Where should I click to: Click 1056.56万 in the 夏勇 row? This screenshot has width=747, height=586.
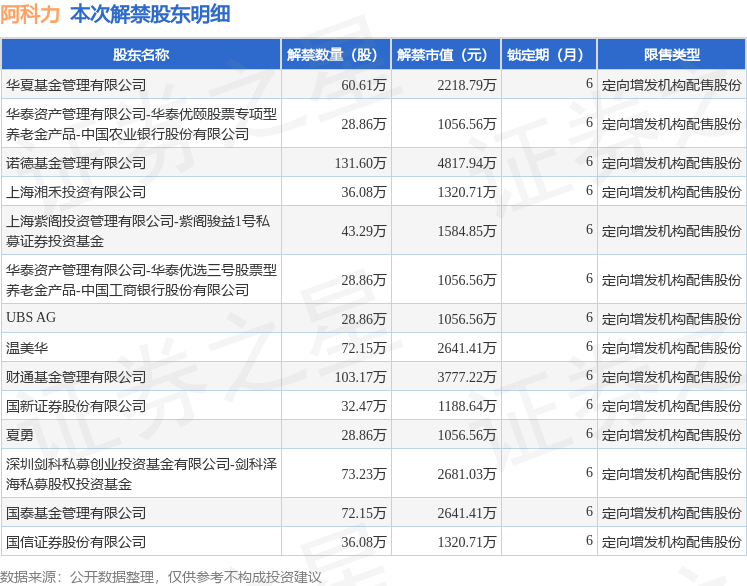point(467,435)
